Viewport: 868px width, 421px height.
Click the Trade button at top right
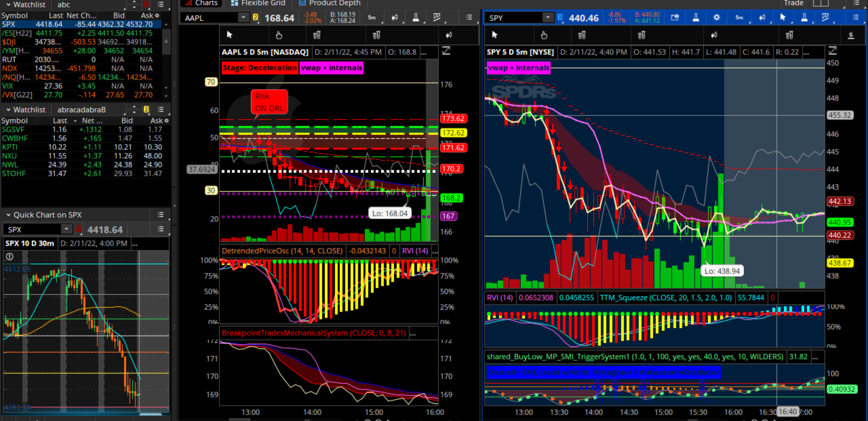point(793,3)
